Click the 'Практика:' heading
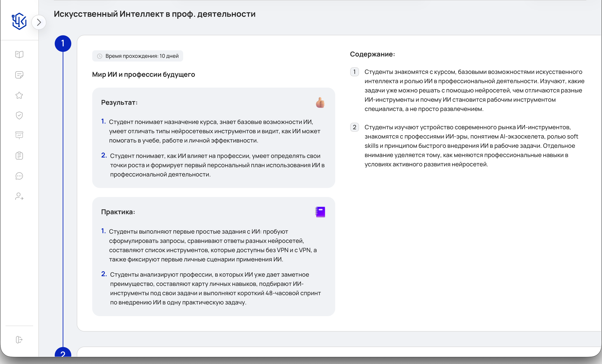 [x=118, y=212]
